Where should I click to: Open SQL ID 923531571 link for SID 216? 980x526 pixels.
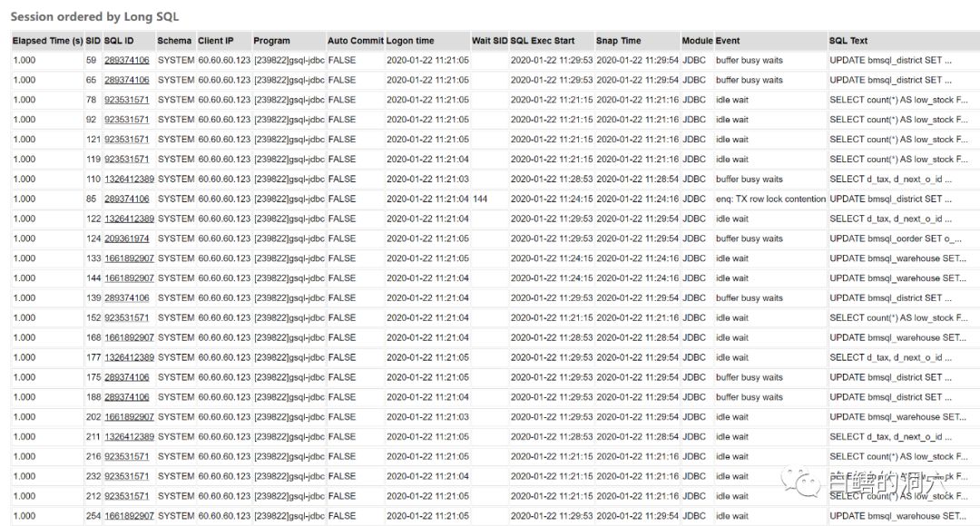126,457
